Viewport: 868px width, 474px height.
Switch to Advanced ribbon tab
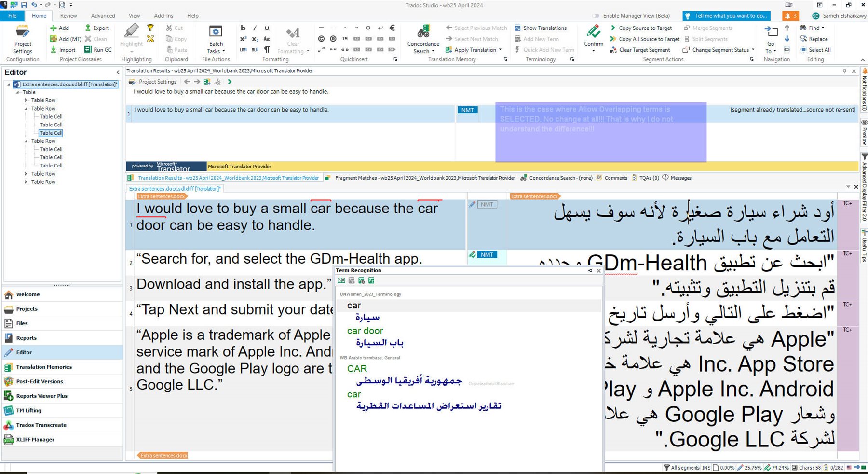[103, 16]
